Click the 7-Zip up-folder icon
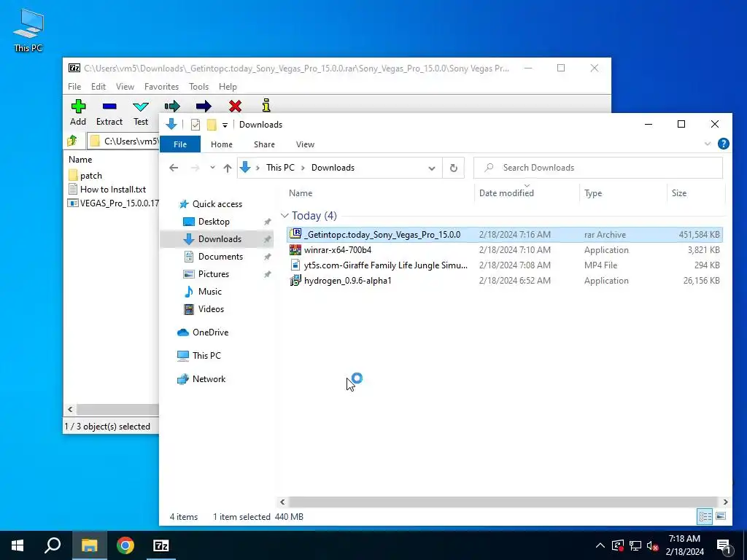 pos(72,141)
